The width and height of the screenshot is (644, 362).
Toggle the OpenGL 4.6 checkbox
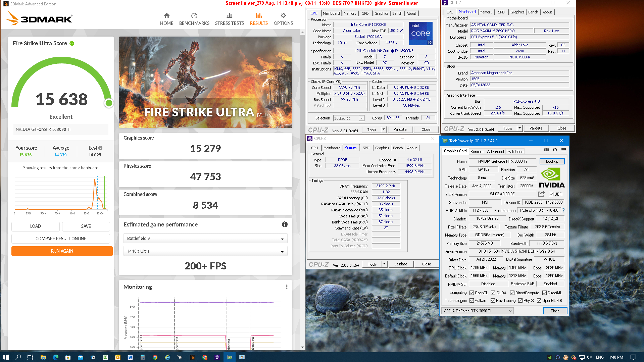click(x=539, y=301)
